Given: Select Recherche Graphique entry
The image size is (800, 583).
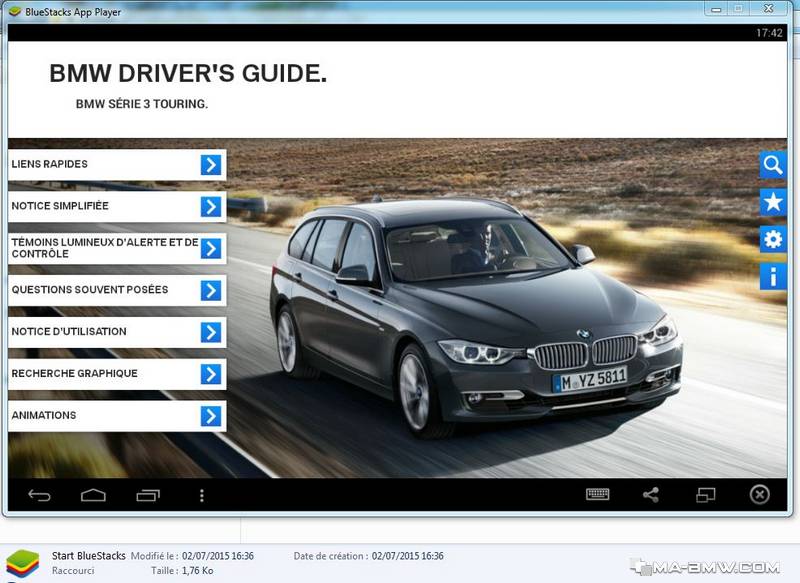Looking at the screenshot, I should pyautogui.click(x=117, y=373).
